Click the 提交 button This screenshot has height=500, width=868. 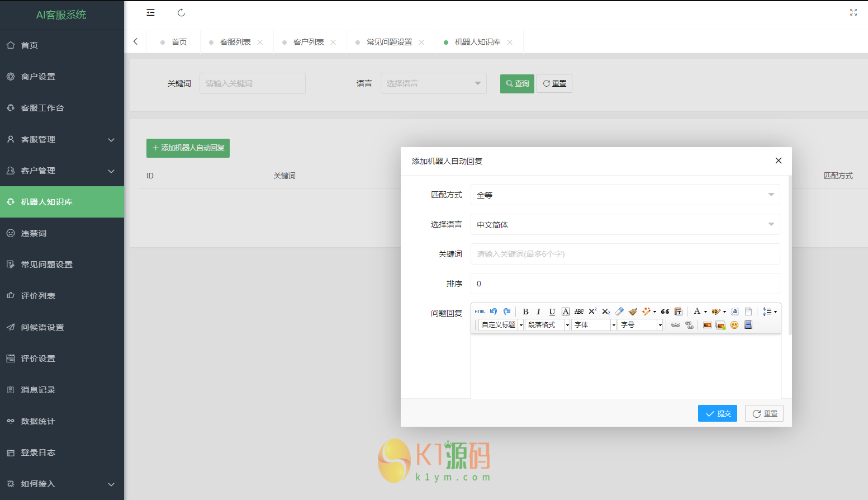(x=717, y=413)
